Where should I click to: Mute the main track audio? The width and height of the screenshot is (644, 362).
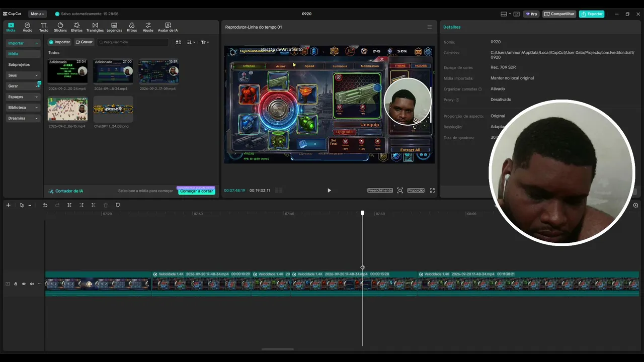pyautogui.click(x=32, y=284)
